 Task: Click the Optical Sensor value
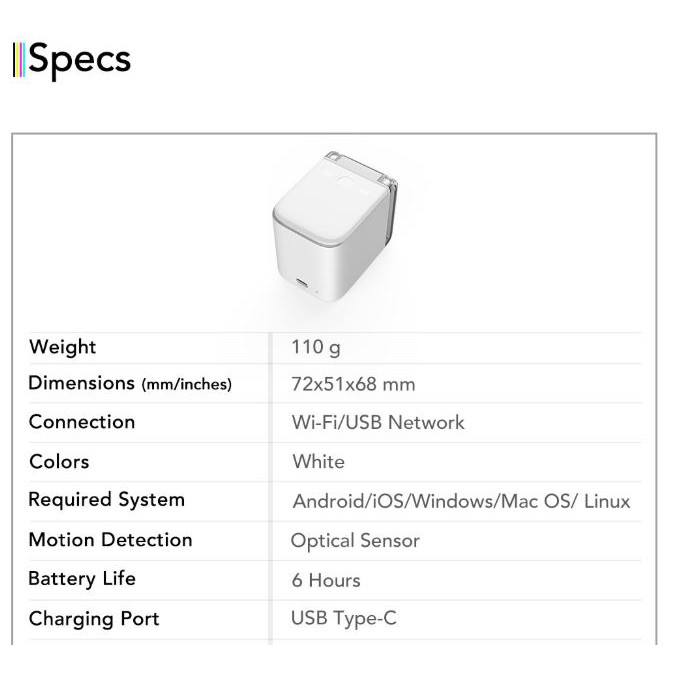pyautogui.click(x=355, y=541)
